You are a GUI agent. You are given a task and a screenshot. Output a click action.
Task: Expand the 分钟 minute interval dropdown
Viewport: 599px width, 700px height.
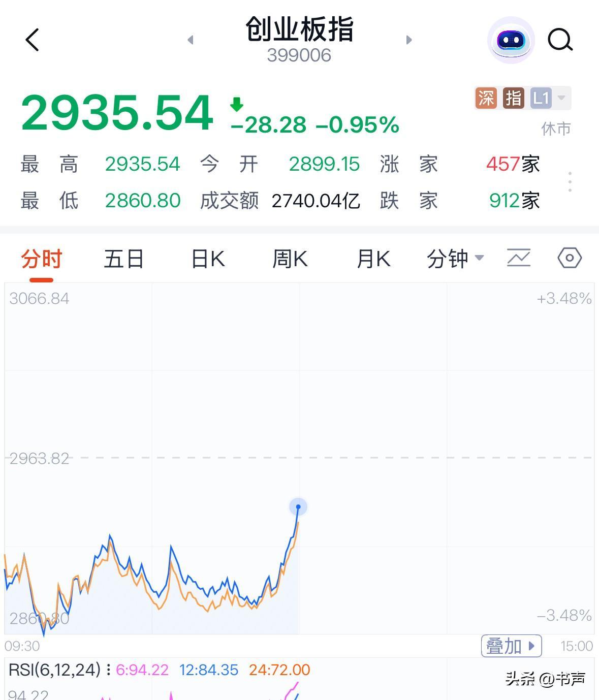[x=455, y=259]
